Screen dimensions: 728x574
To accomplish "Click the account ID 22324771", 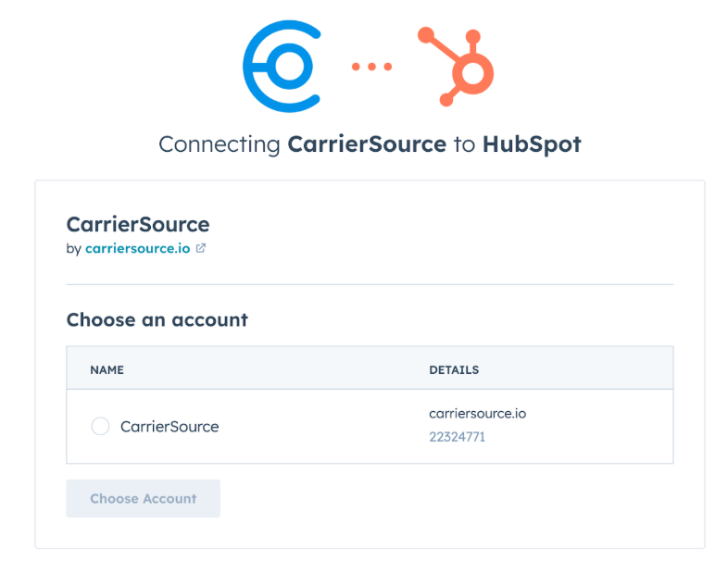I will [x=457, y=437].
